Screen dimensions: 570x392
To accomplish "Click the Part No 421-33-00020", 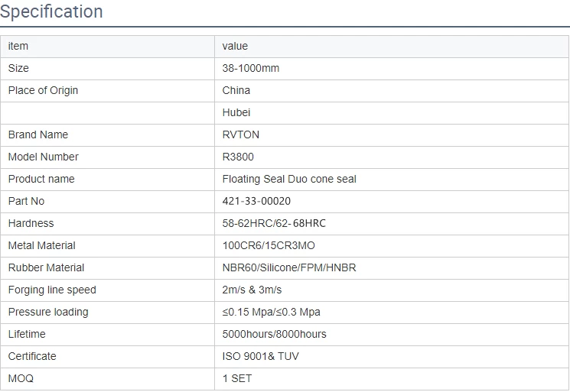I will [x=256, y=201].
